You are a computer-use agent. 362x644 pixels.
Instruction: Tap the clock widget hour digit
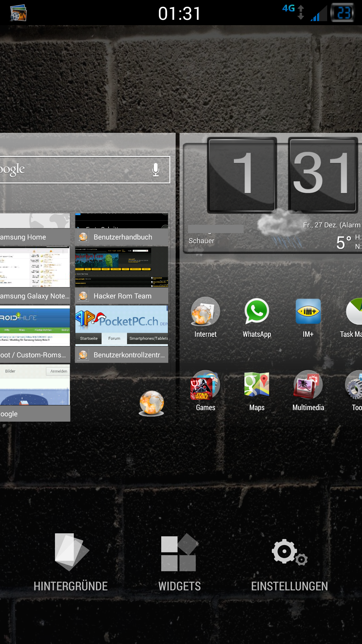point(242,175)
